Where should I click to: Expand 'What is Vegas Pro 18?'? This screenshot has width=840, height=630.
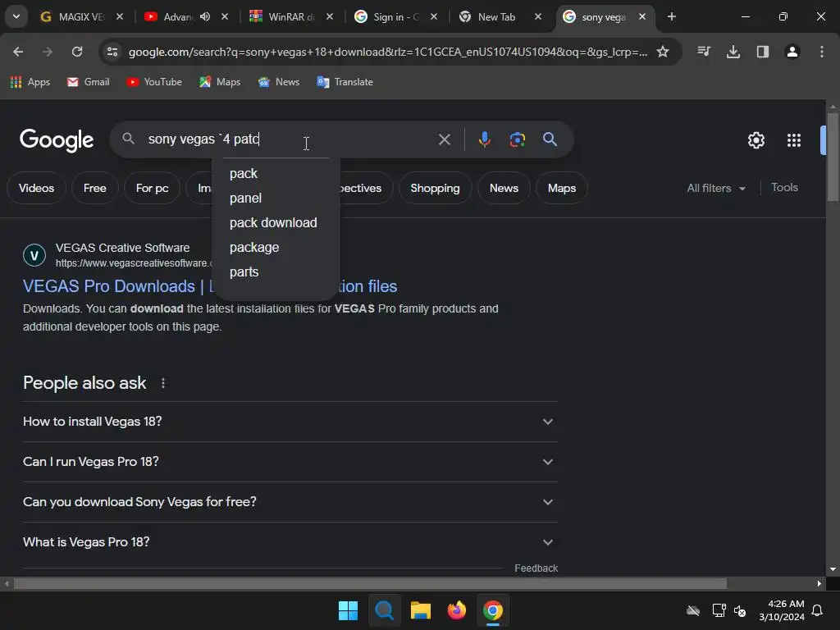[290, 542]
